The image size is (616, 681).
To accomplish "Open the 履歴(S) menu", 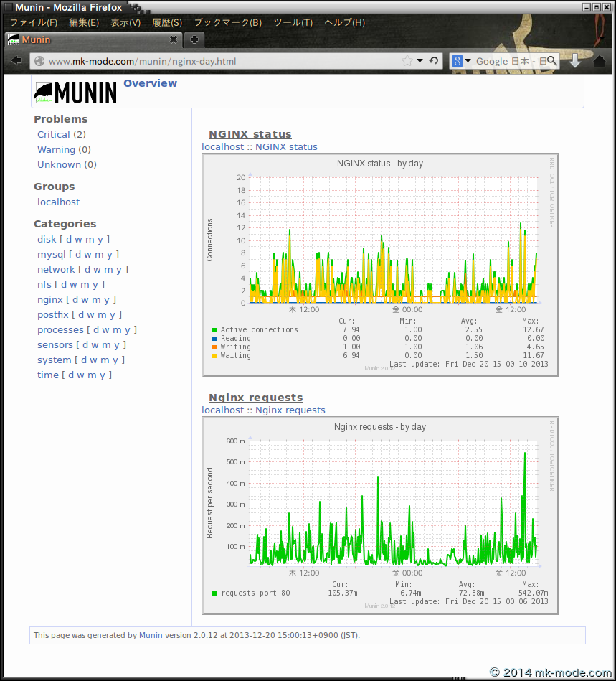I will point(166,22).
